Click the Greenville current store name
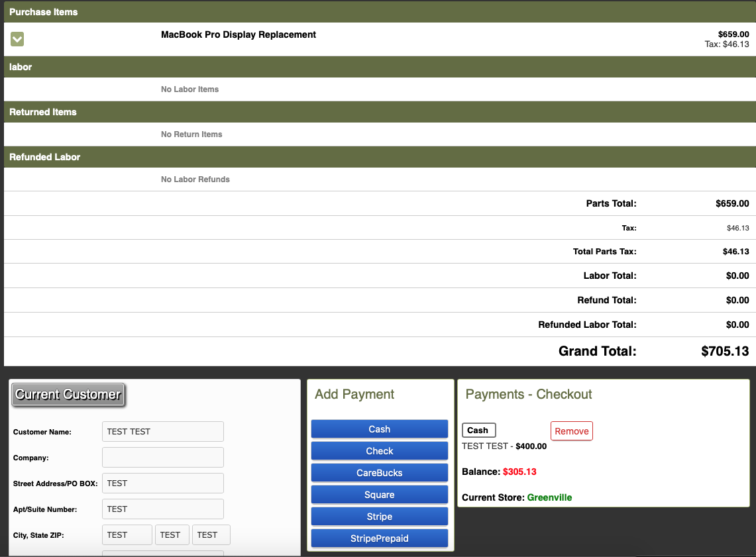Image resolution: width=756 pixels, height=557 pixels. [x=549, y=497]
